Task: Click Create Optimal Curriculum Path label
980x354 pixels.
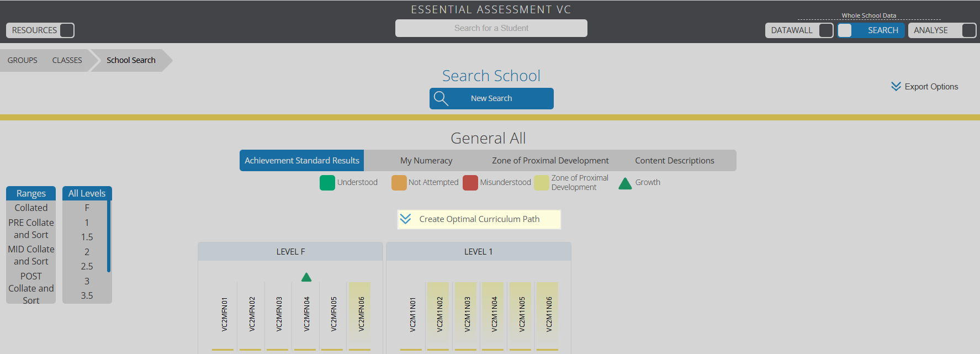Action: (479, 219)
